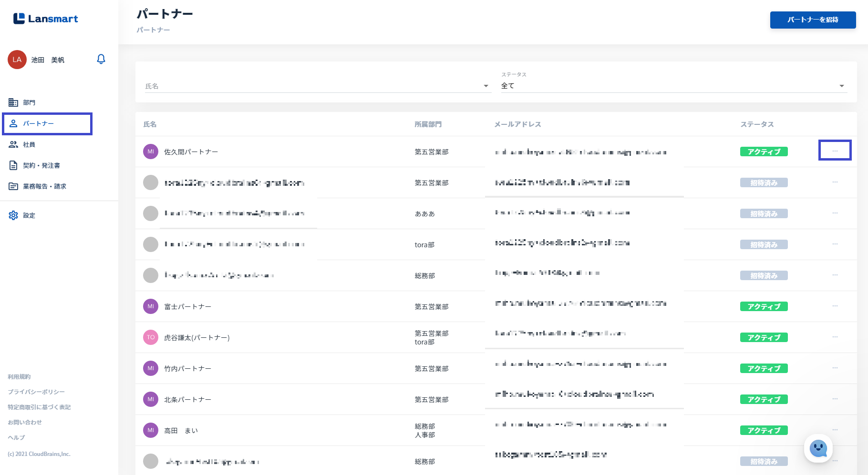The height and width of the screenshot is (475, 868).
Task: Open more options for 佐久間パートナー row
Action: [835, 151]
